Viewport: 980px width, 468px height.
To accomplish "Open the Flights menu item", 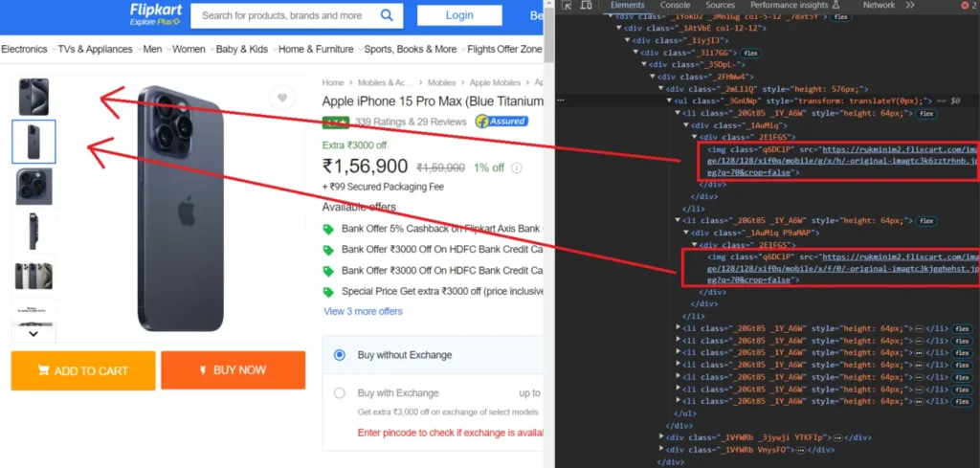I will 482,49.
